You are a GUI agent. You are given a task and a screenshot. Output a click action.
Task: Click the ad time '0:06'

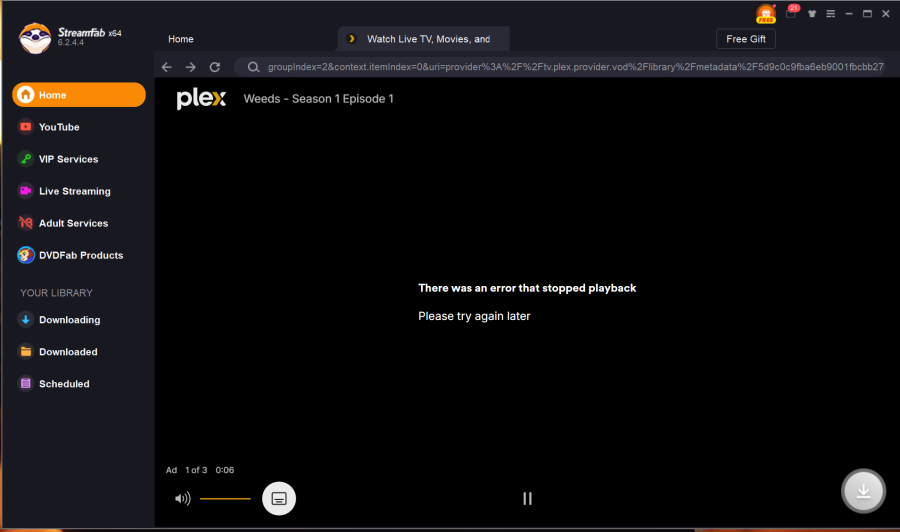[x=224, y=470]
